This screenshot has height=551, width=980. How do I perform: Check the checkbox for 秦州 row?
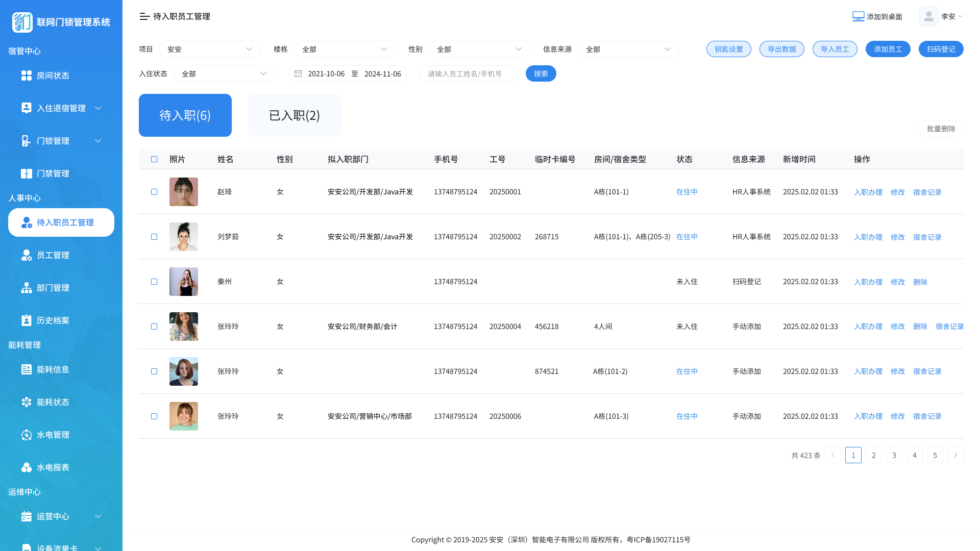coord(154,282)
